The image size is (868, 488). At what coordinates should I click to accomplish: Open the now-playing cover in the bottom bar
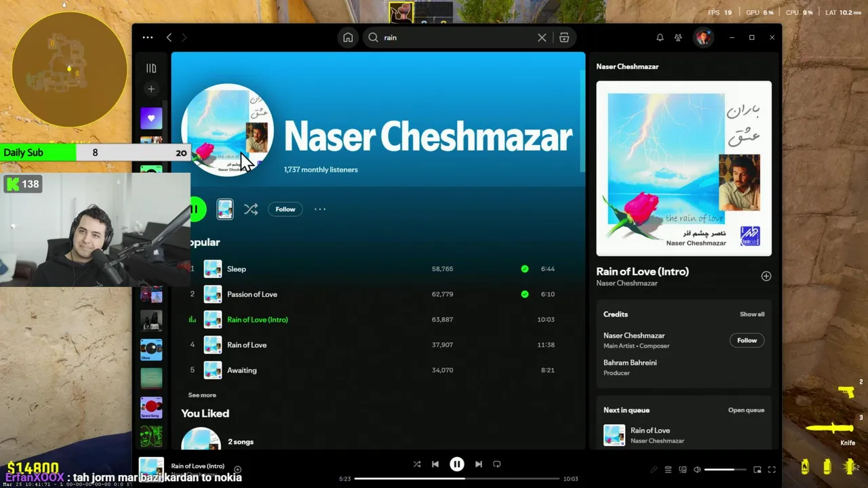151,469
